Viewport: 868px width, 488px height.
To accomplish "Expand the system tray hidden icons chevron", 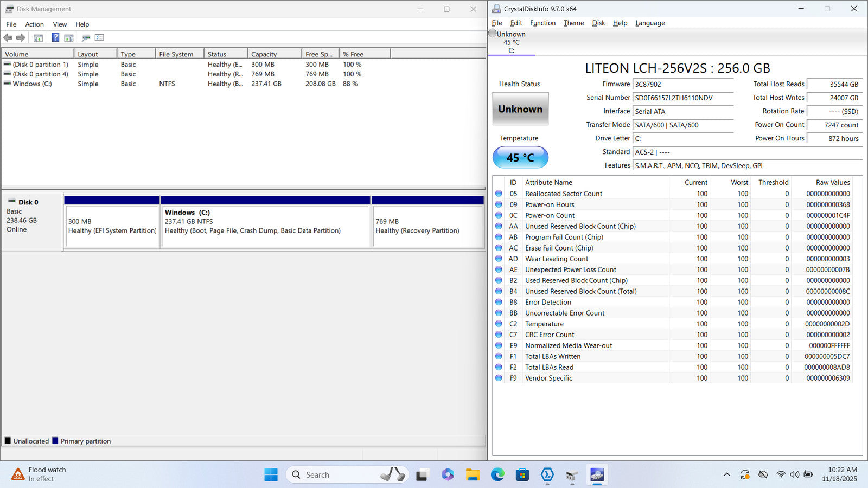I will tap(726, 475).
